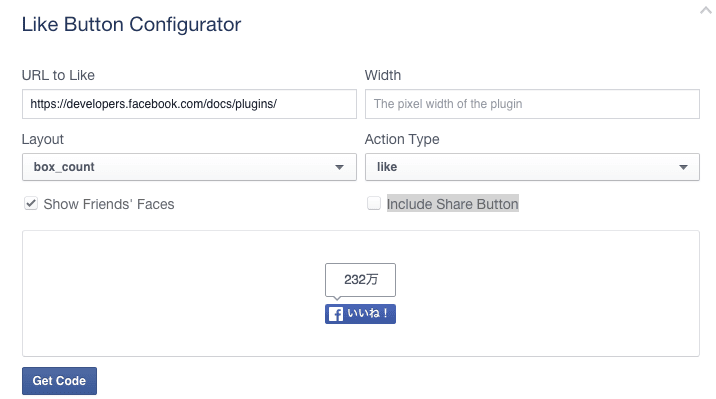Click the Layout field label

pos(42,139)
